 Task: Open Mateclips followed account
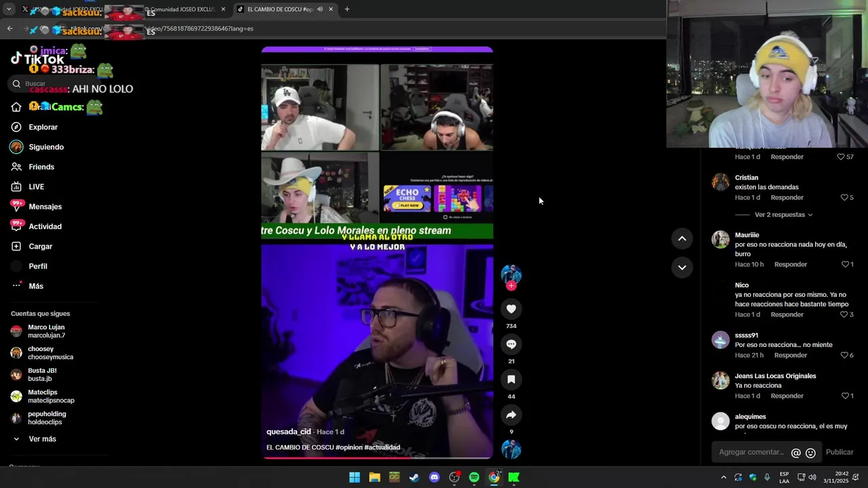pyautogui.click(x=51, y=396)
